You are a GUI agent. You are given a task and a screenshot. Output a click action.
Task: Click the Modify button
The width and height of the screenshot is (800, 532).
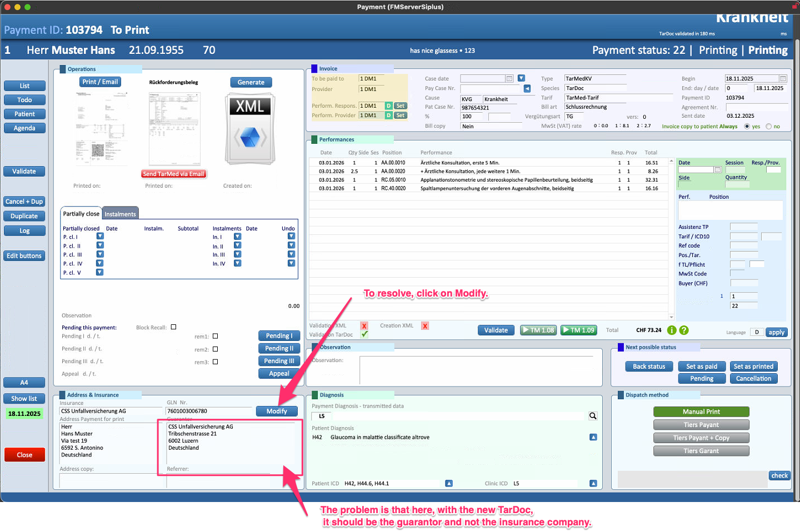click(277, 411)
